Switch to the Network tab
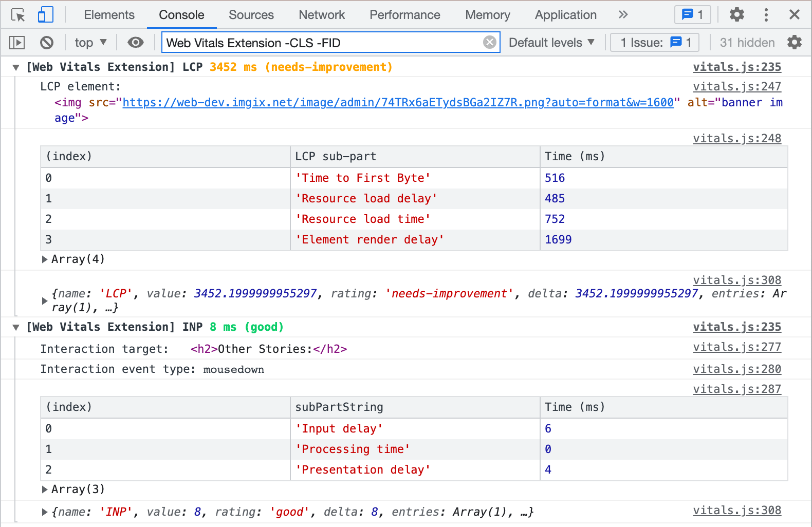 coord(322,15)
